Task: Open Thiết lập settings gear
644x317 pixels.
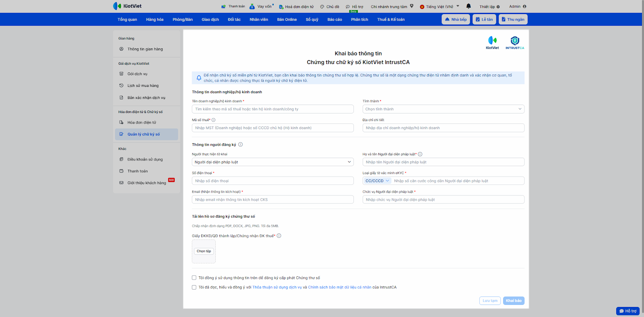Action: [x=489, y=6]
